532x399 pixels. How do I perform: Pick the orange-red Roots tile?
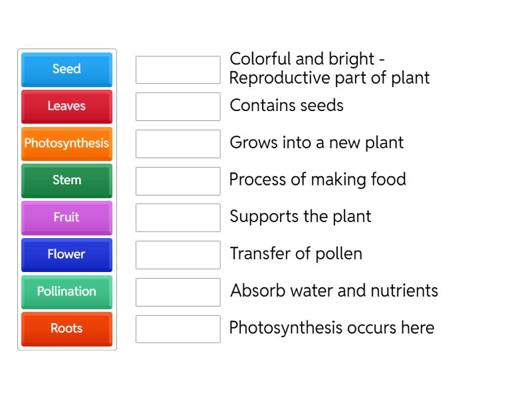(x=66, y=329)
